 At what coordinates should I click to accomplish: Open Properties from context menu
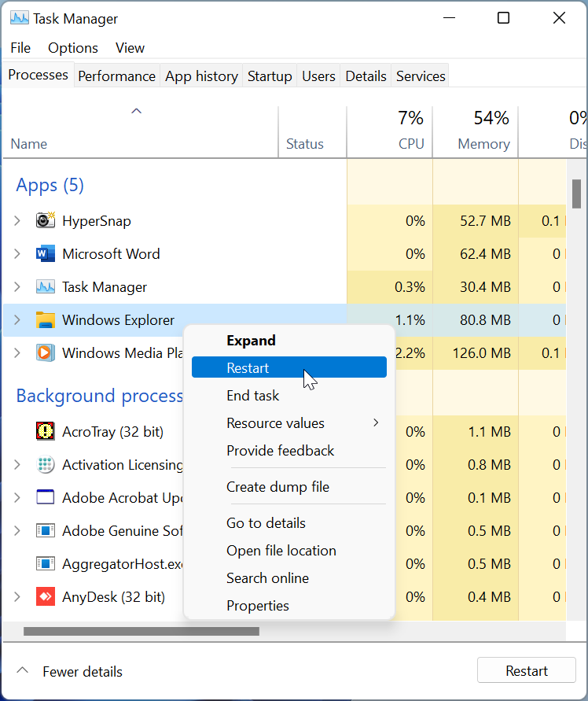289,605
